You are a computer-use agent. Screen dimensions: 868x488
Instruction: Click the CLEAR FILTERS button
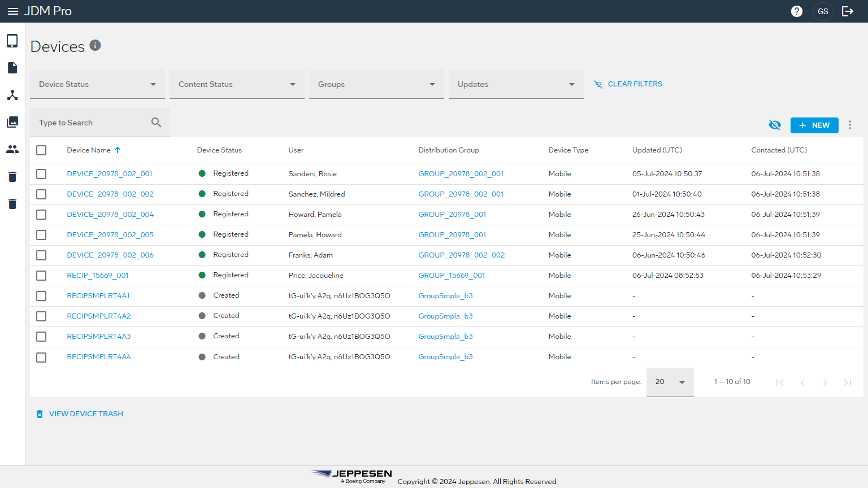click(x=628, y=84)
